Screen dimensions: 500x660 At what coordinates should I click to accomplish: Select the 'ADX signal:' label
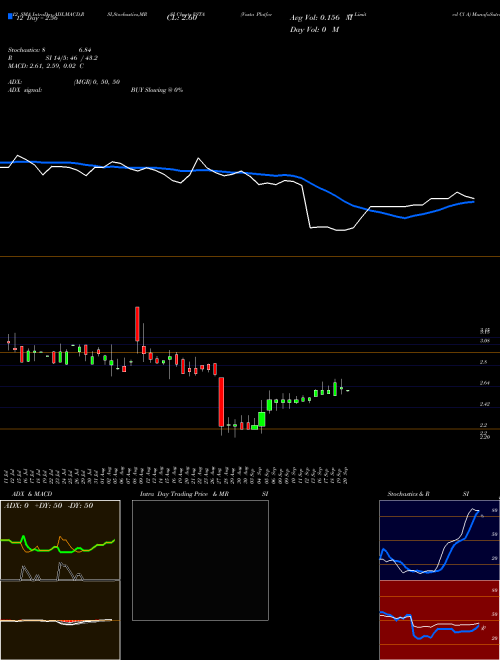(25, 90)
